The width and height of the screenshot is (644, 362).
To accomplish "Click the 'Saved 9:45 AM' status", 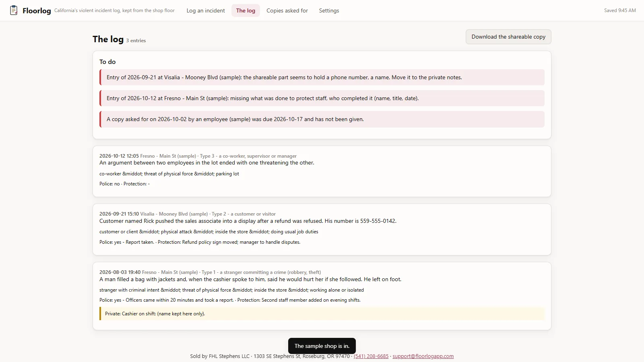I will click(x=620, y=10).
